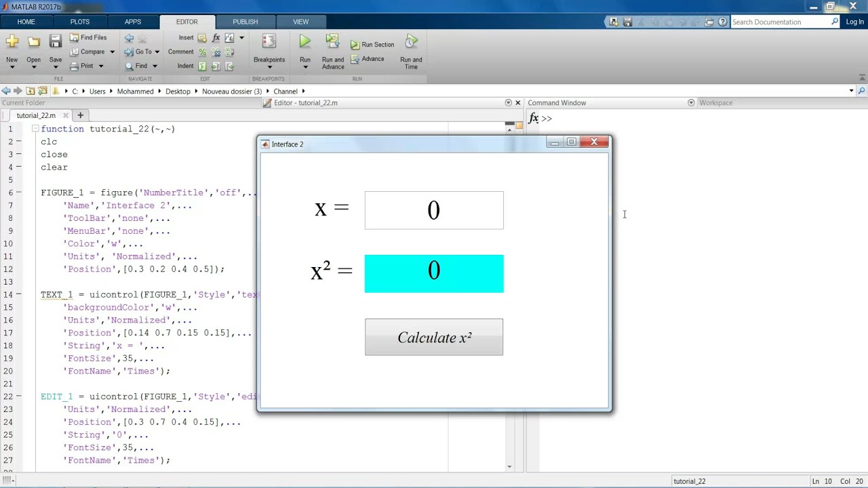
Task: Add a new editor tab with plus
Action: [x=80, y=115]
